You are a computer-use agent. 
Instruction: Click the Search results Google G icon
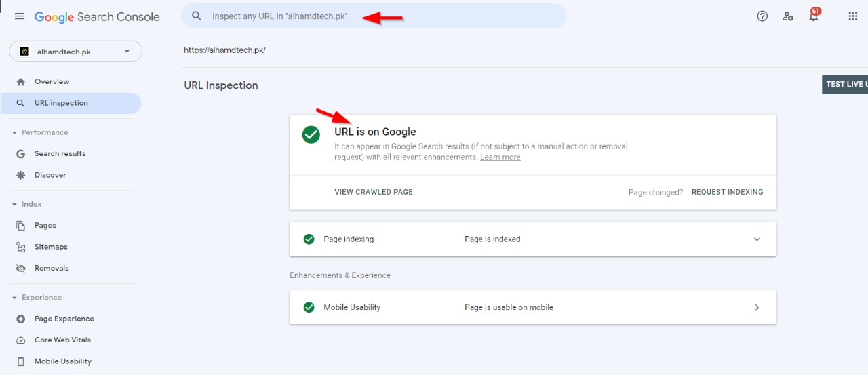(21, 154)
